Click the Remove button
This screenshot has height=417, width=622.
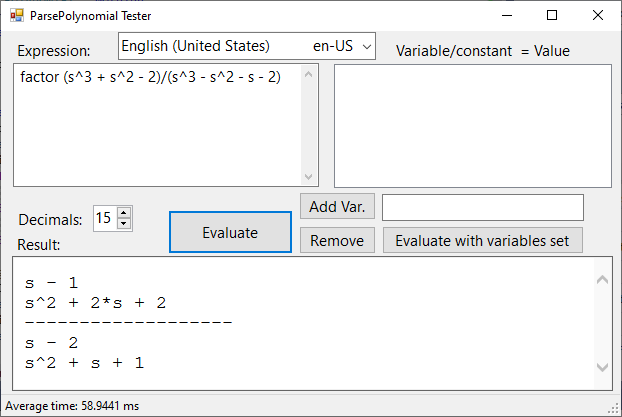[337, 240]
